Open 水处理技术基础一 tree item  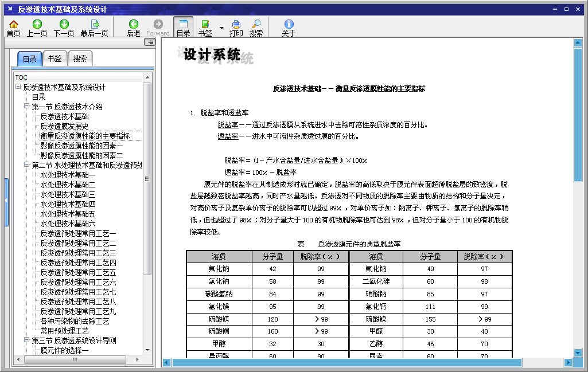point(68,175)
